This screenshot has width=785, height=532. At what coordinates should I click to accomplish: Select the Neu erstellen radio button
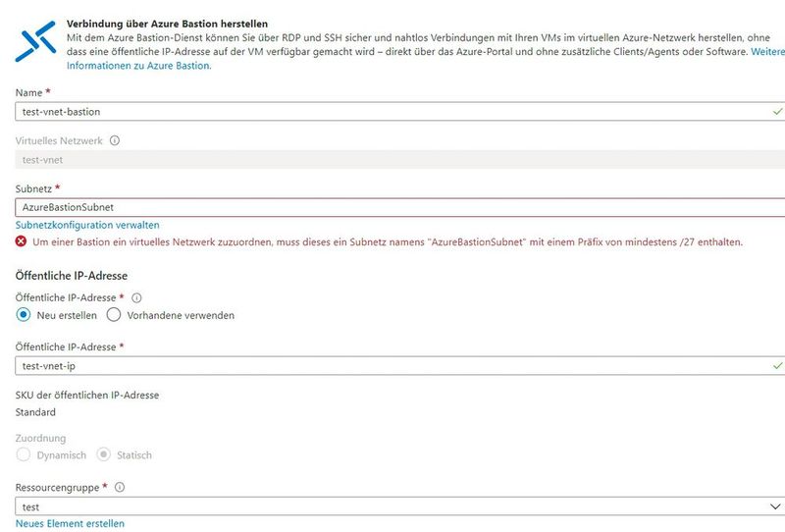pos(23,315)
